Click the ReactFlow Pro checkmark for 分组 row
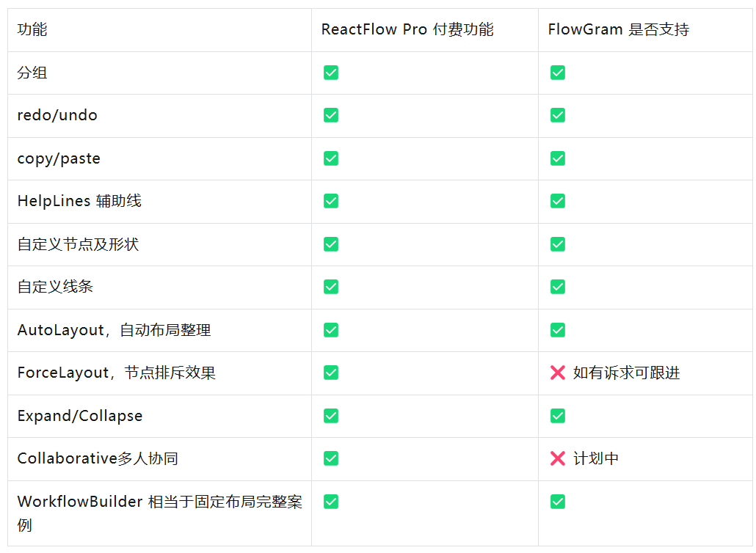The height and width of the screenshot is (553, 756). 331,73
